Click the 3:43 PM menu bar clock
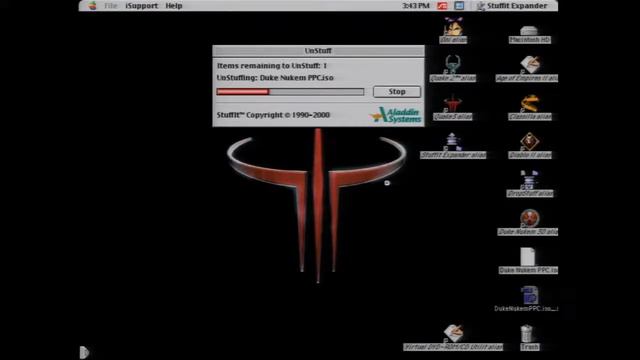Image resolution: width=640 pixels, height=360 pixels. (416, 6)
